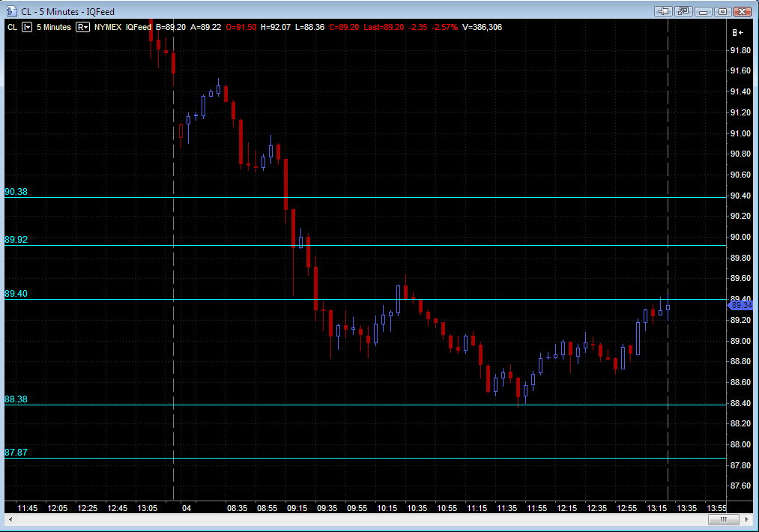Click the chart document icon in title bar

[x=12, y=11]
